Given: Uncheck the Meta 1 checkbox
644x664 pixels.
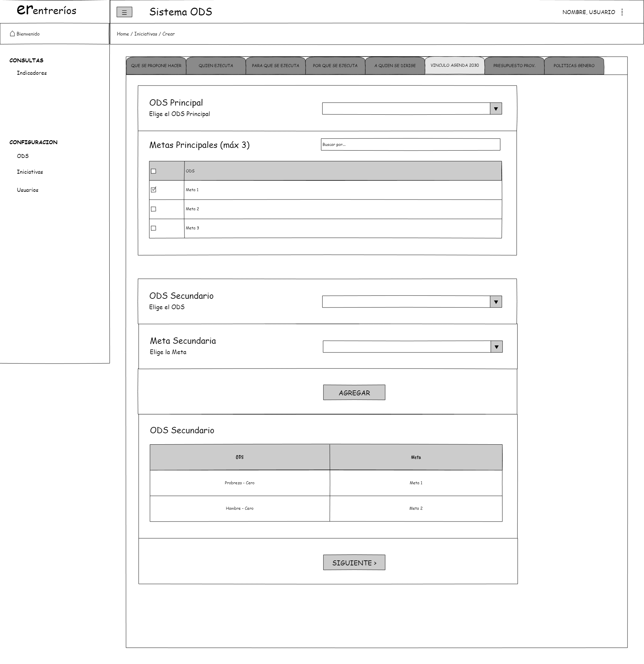Looking at the screenshot, I should [154, 190].
